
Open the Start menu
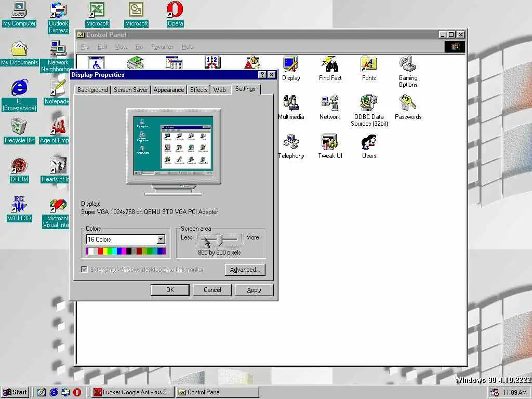15,392
